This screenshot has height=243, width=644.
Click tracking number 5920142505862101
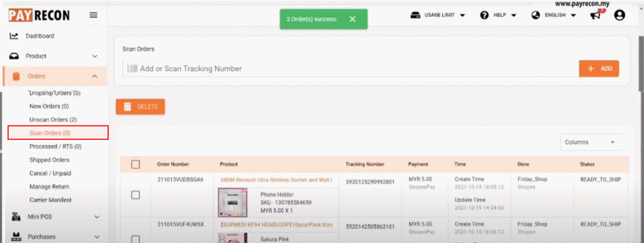point(370,226)
